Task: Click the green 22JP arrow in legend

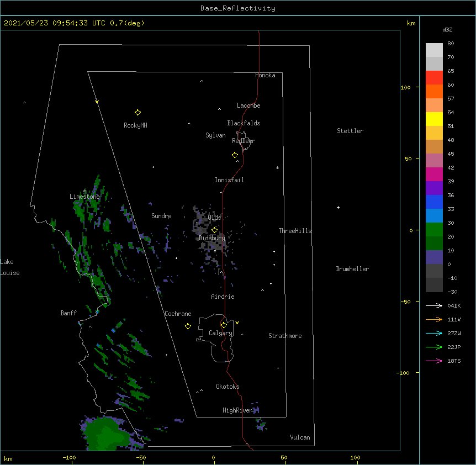Action: (434, 347)
